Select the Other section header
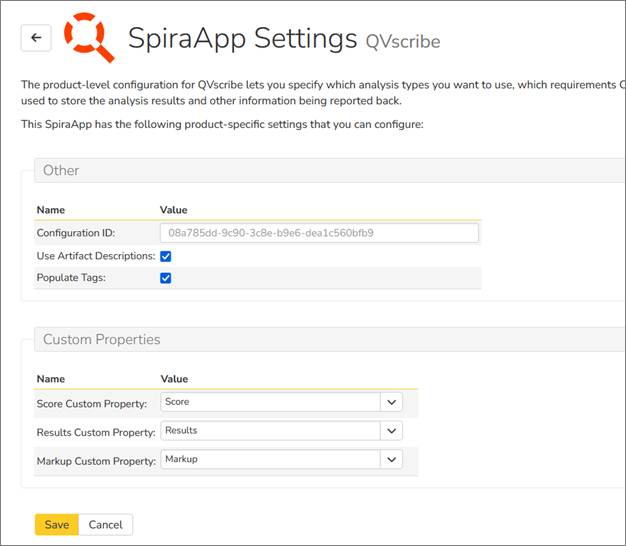This screenshot has width=626, height=546. tap(61, 171)
